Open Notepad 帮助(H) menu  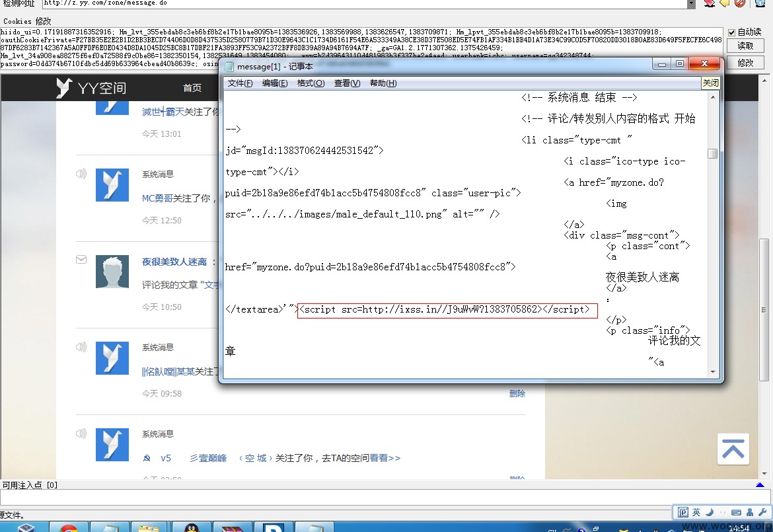point(383,83)
